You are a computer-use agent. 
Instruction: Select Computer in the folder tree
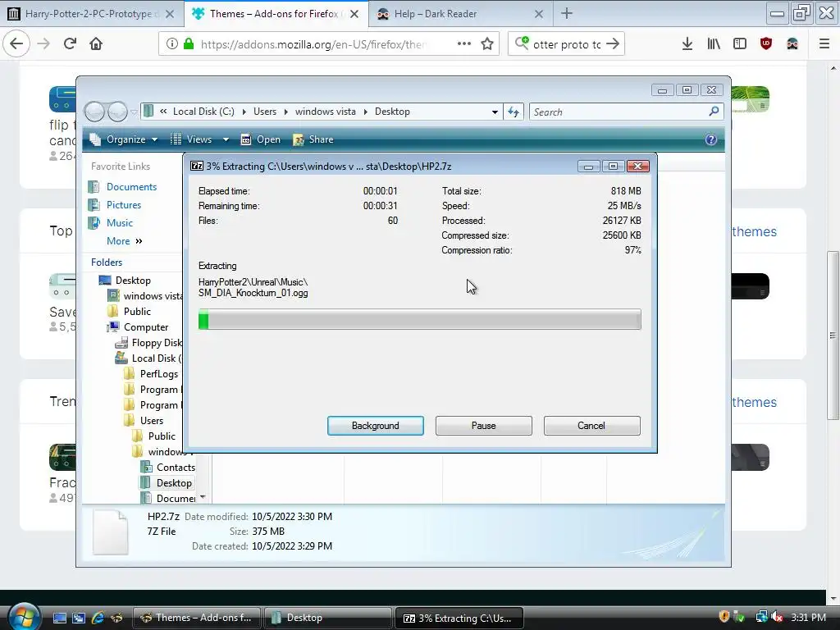coord(146,326)
